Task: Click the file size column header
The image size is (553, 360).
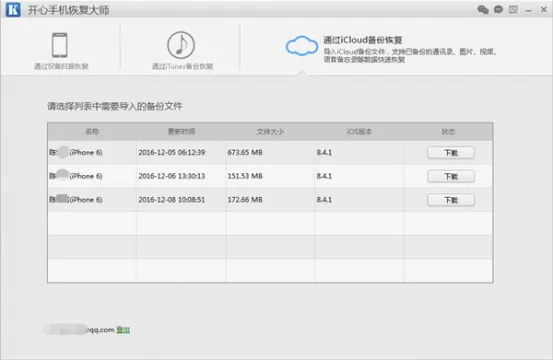Action: [x=270, y=132]
